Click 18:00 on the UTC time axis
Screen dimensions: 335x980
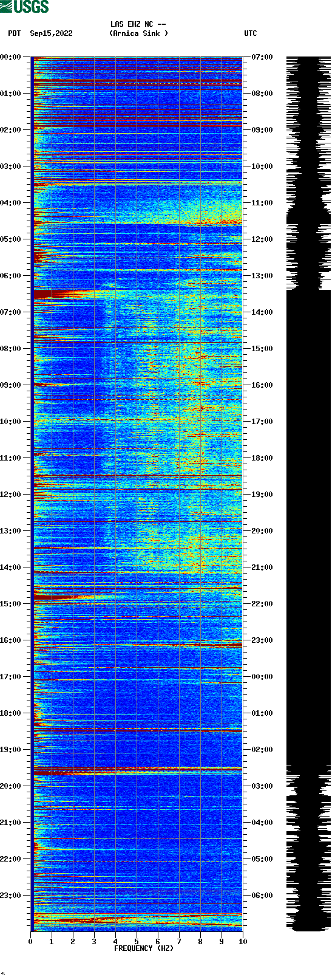click(x=262, y=458)
